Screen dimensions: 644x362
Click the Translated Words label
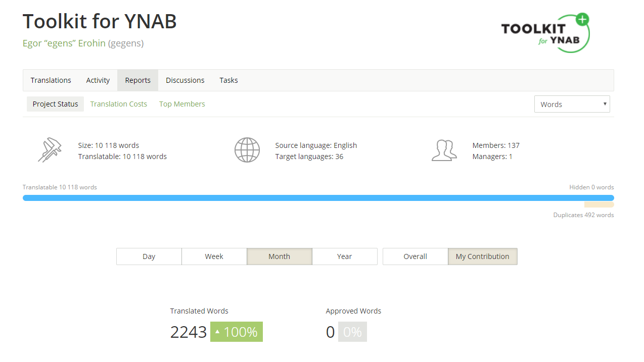pos(199,311)
